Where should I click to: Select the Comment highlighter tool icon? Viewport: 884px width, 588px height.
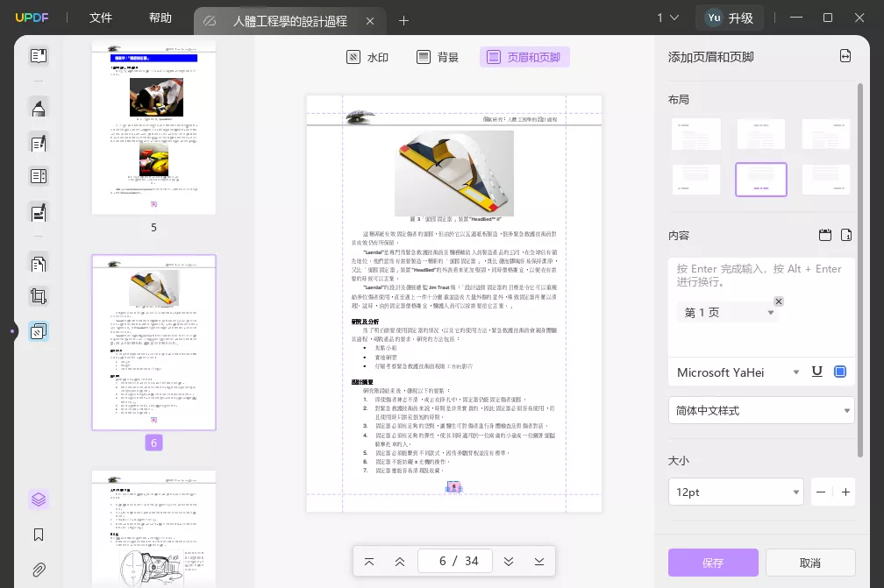tap(39, 108)
